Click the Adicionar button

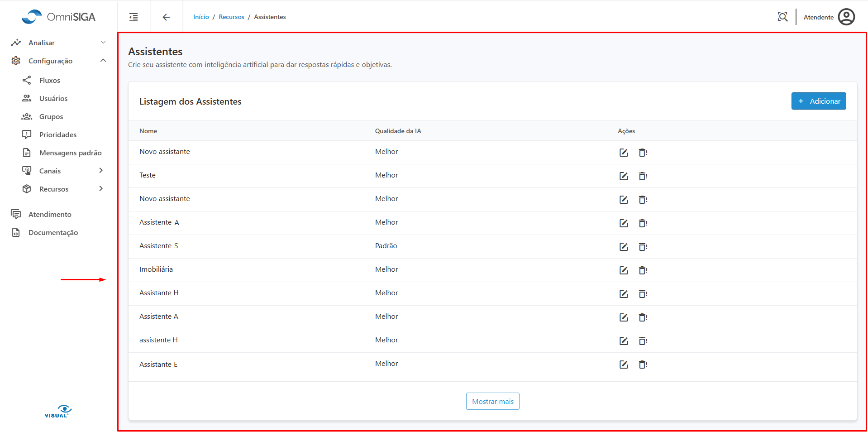(x=819, y=101)
